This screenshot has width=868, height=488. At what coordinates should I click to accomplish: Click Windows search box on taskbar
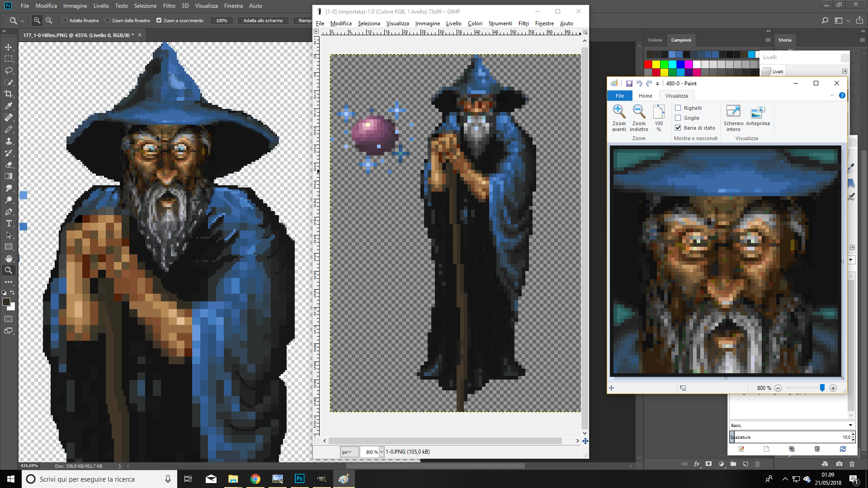click(99, 479)
